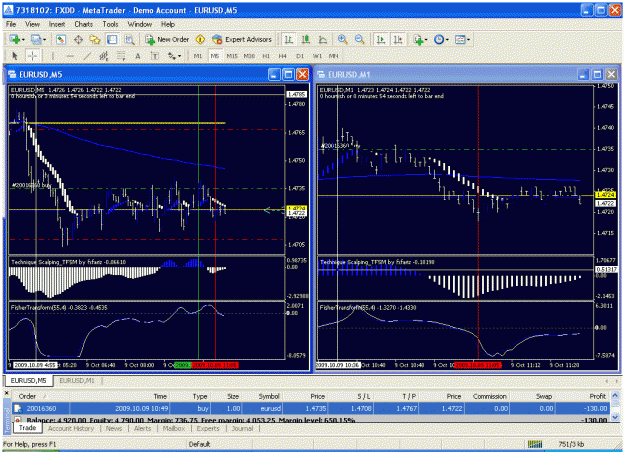Switch to Candlesticks chart display icon
625x452 pixels.
[x=306, y=39]
